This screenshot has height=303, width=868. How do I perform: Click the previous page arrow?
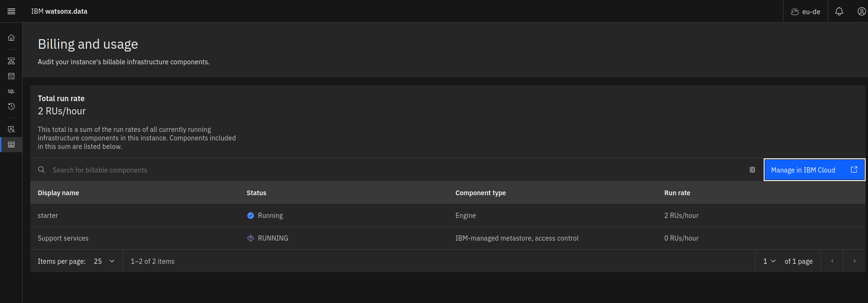pyautogui.click(x=832, y=261)
